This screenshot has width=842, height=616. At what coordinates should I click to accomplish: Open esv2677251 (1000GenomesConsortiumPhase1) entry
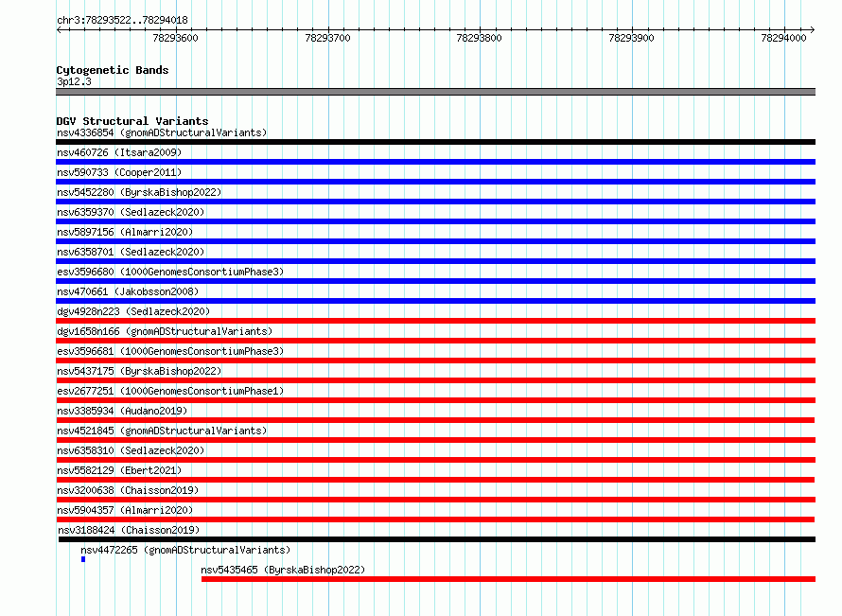click(170, 391)
